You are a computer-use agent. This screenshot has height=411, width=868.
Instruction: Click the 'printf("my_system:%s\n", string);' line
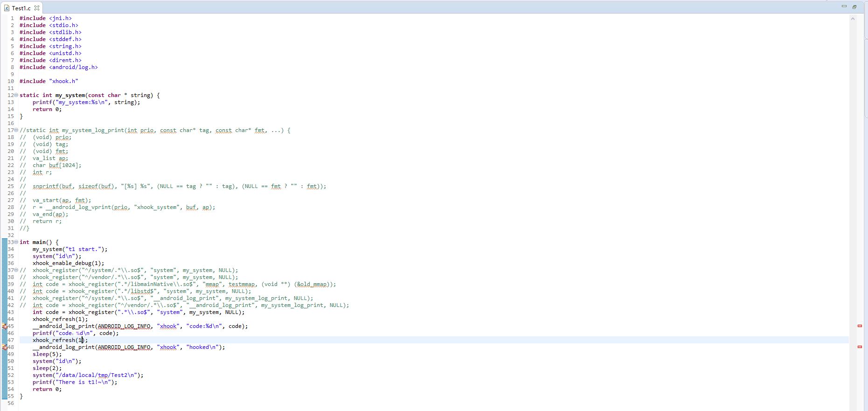(x=86, y=102)
